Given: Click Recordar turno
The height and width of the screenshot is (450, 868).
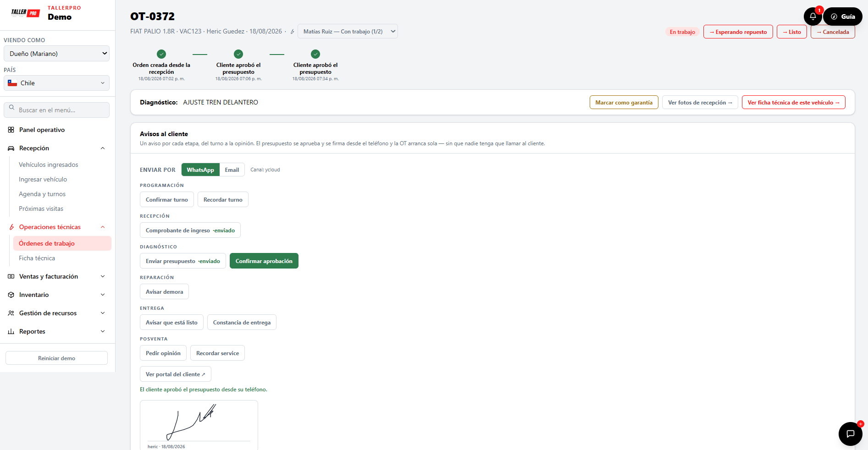Looking at the screenshot, I should click(x=223, y=199).
